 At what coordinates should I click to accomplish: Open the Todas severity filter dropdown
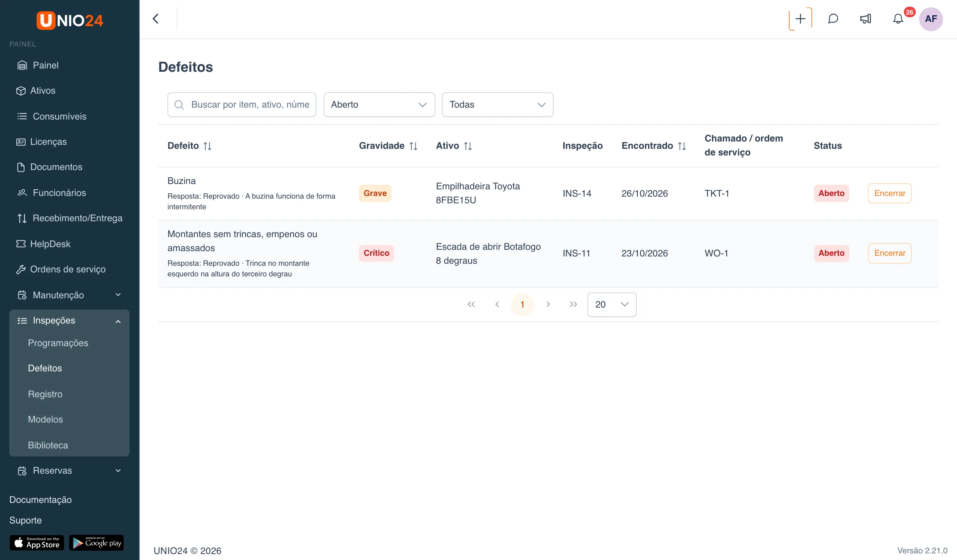[497, 104]
